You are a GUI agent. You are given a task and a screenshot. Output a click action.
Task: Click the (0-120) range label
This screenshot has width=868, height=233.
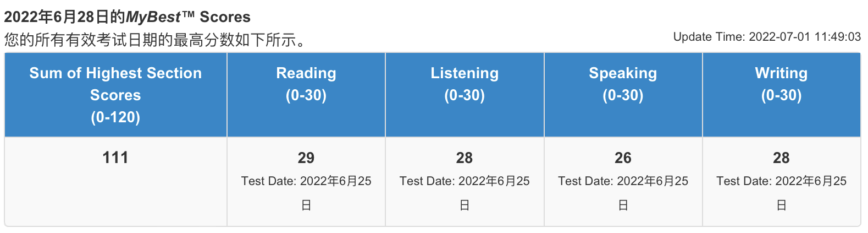click(115, 117)
